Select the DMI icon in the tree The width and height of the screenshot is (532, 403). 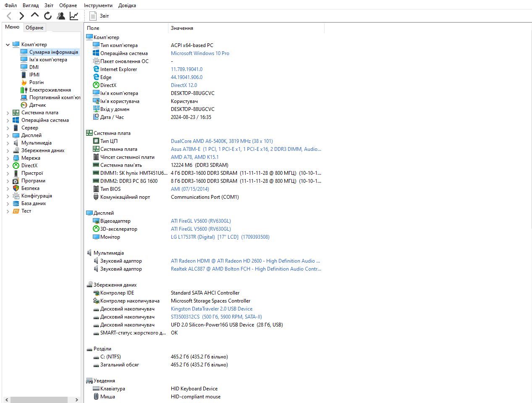pos(24,67)
